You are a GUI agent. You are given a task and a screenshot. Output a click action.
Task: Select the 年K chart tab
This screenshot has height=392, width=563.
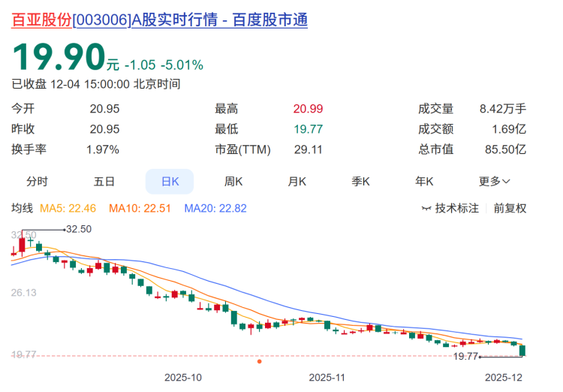[424, 182]
